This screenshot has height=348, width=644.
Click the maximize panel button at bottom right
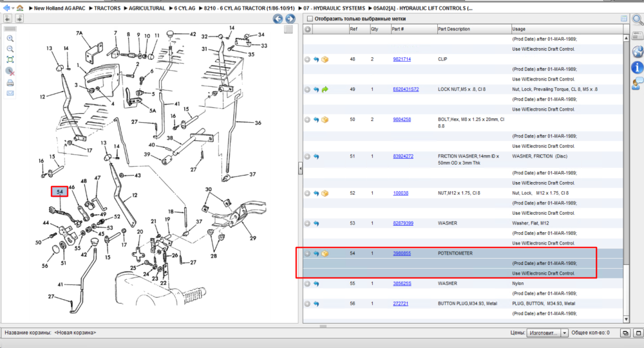(x=638, y=333)
